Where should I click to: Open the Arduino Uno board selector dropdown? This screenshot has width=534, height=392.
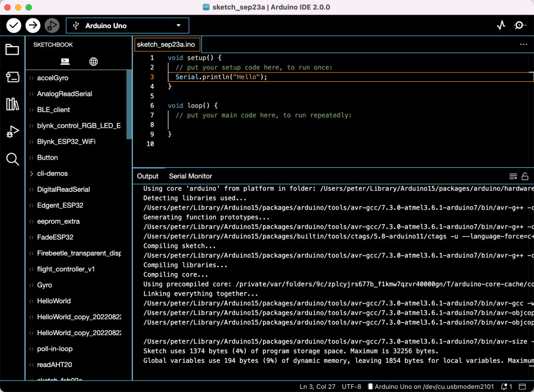pyautogui.click(x=127, y=26)
